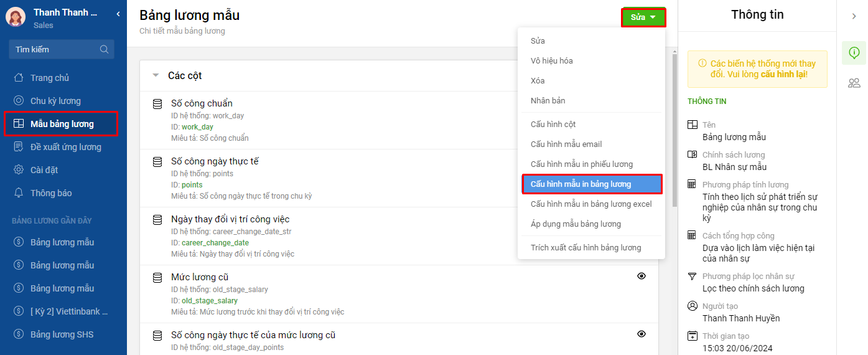Viewport: 868px width, 355px height.
Task: Click the Mẫu bảng lương table icon
Action: coord(19,124)
